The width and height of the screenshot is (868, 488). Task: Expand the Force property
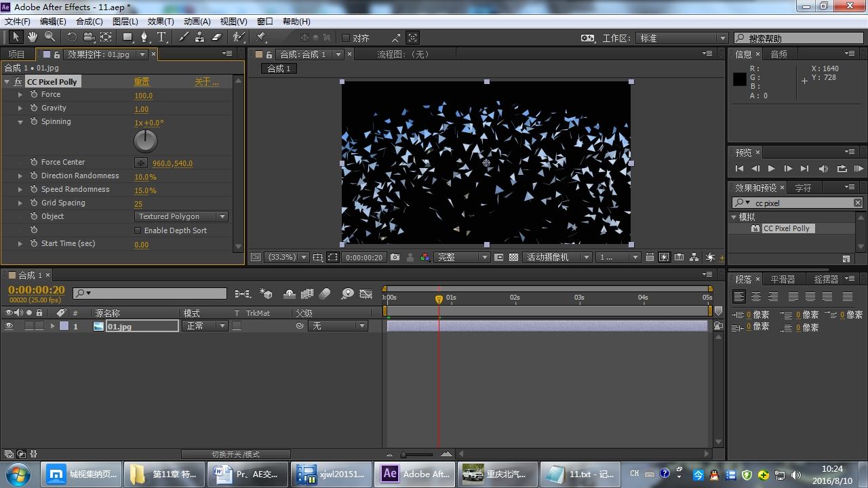pos(20,95)
